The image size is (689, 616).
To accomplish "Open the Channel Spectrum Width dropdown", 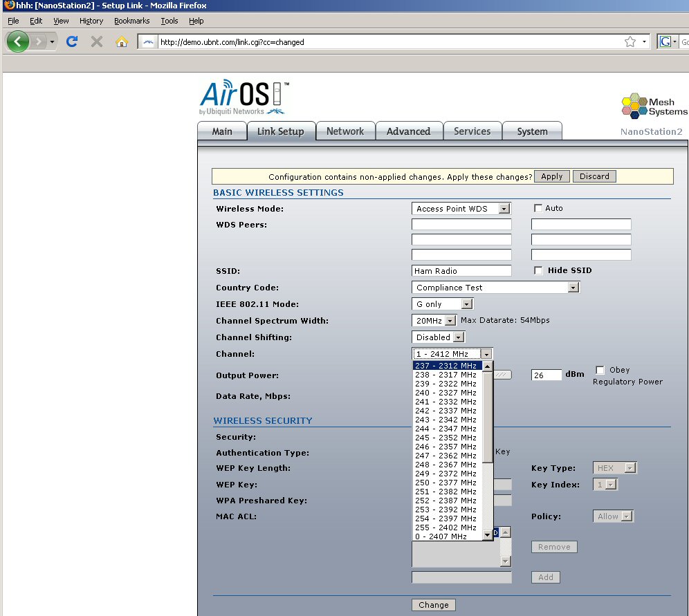I will (434, 321).
